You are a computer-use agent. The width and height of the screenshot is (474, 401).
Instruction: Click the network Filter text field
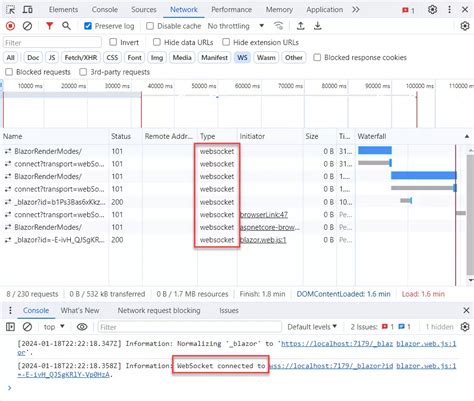point(52,42)
